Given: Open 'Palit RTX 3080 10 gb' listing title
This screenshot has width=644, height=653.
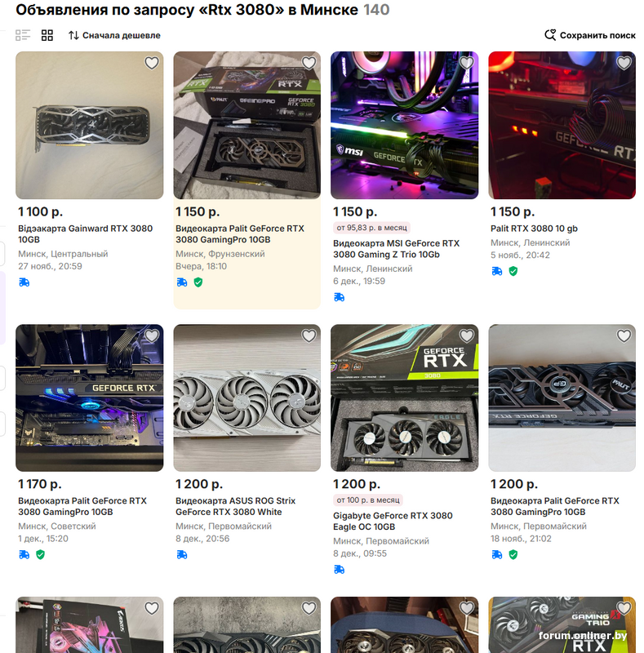Looking at the screenshot, I should click(534, 229).
